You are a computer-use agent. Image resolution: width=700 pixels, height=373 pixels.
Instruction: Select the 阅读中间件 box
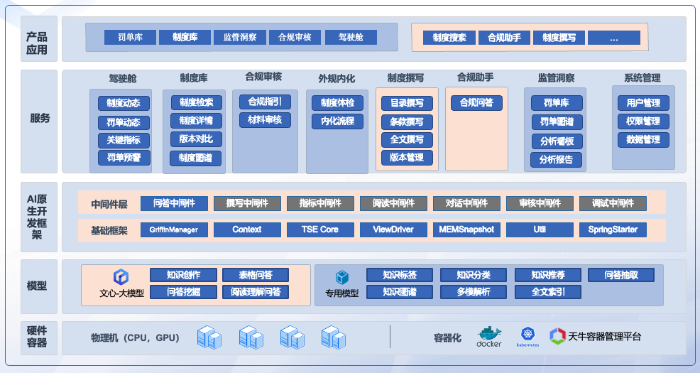point(394,203)
